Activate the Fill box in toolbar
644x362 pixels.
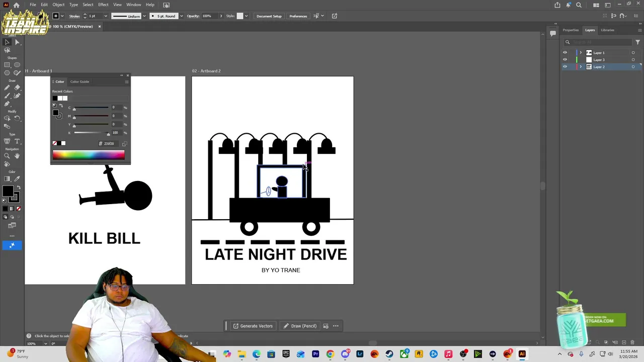click(x=8, y=191)
